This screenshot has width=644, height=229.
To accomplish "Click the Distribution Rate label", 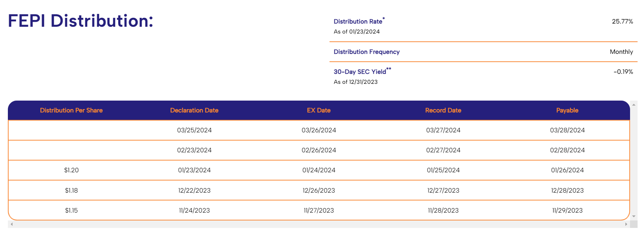I will pyautogui.click(x=358, y=21).
